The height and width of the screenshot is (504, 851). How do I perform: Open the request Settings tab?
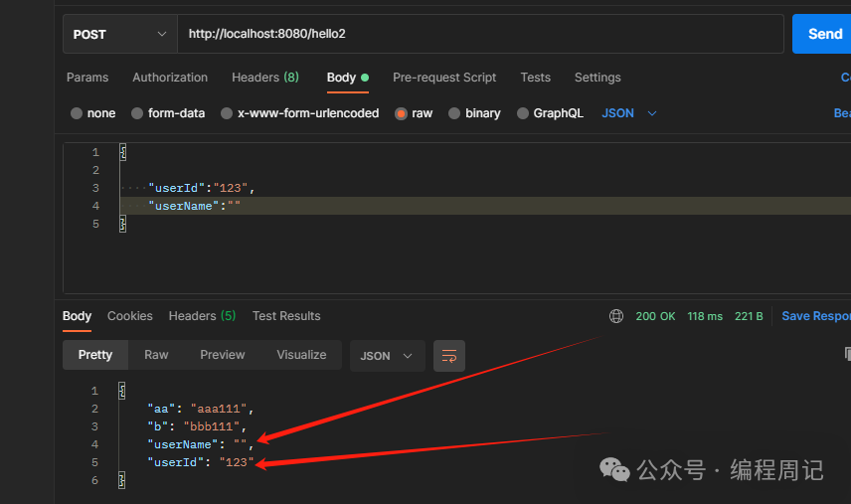(x=597, y=77)
